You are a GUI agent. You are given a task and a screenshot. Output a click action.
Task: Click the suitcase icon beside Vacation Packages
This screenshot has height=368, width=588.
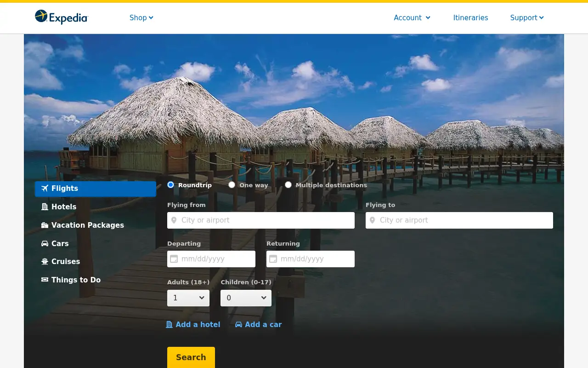point(45,225)
